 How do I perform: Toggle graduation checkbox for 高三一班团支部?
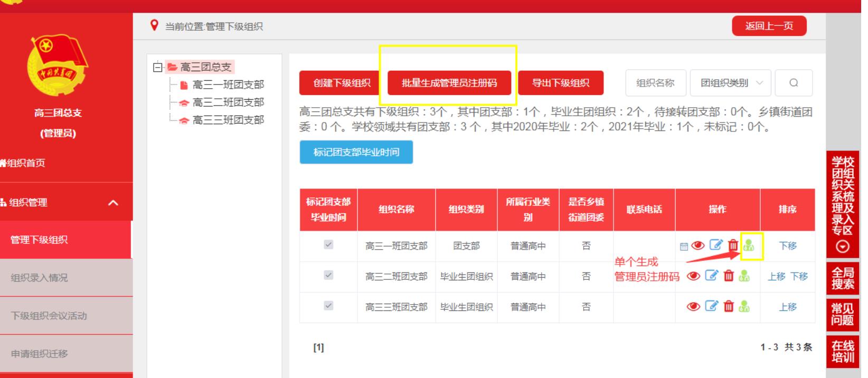pos(328,244)
